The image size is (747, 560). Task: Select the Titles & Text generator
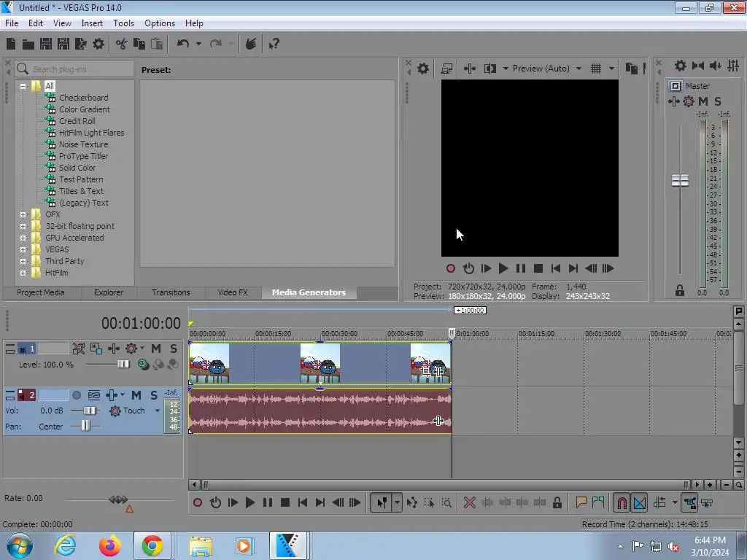point(81,191)
